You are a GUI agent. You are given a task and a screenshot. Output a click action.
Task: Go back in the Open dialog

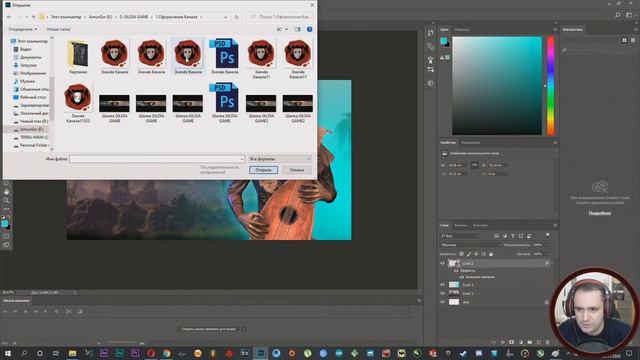[9, 17]
